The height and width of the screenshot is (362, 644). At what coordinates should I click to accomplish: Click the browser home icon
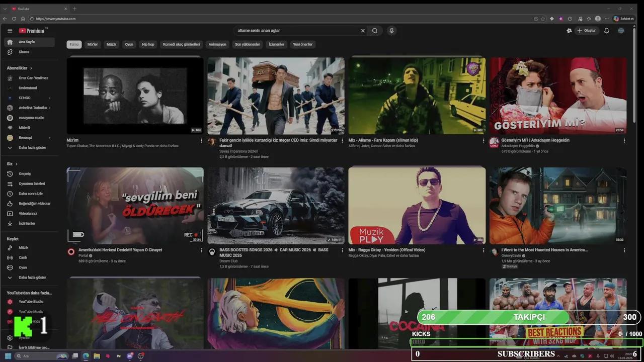point(23,19)
